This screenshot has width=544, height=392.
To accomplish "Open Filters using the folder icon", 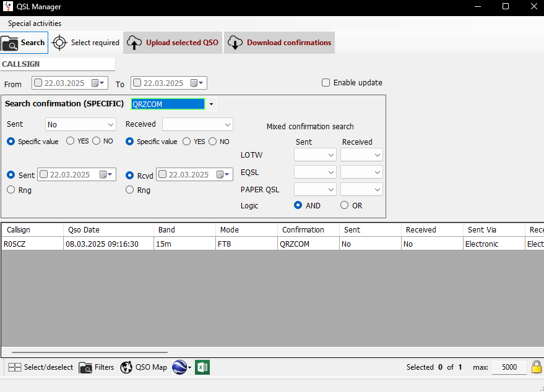I will 85,367.
